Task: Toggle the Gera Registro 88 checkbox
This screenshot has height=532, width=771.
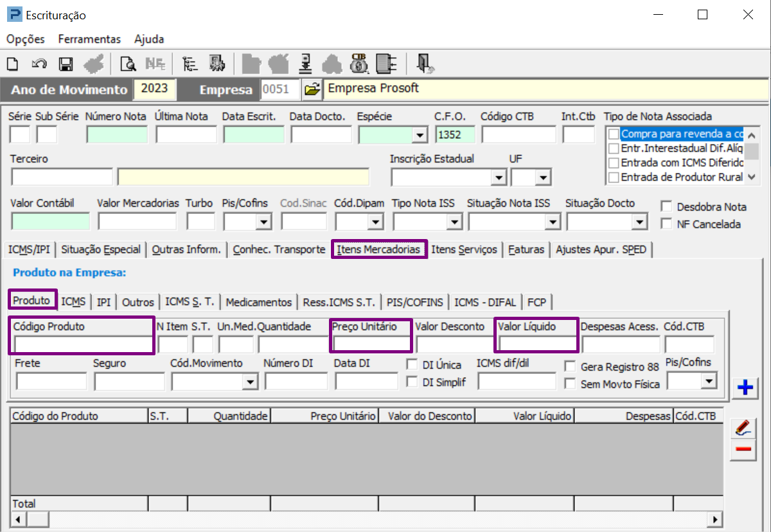Action: pos(570,367)
